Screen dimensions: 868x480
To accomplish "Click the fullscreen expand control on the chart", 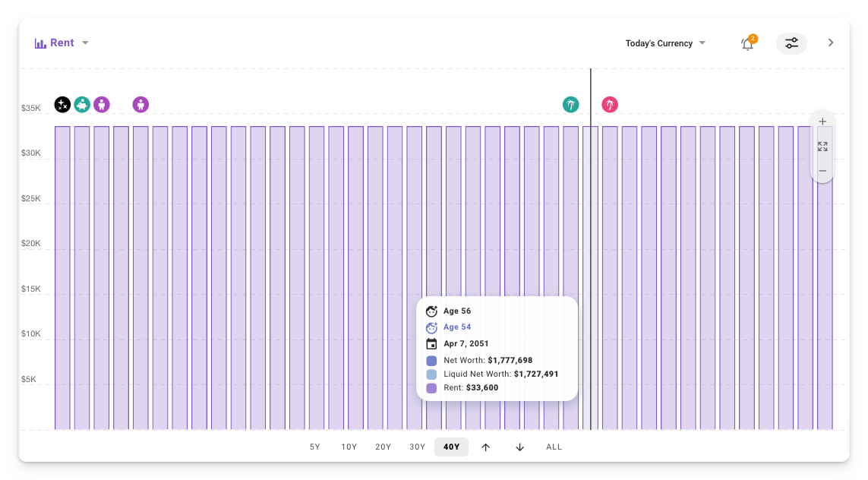I will pyautogui.click(x=822, y=146).
